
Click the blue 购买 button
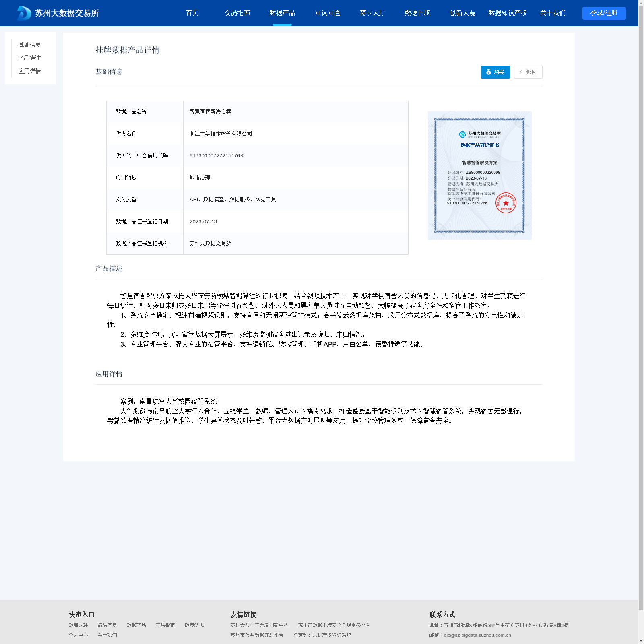point(495,72)
